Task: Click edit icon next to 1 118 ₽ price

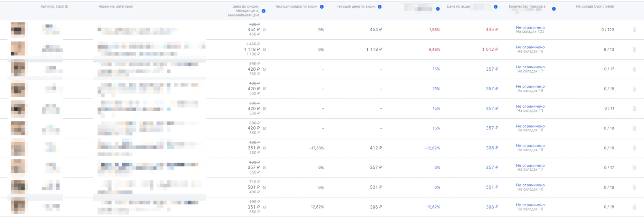Action: pyautogui.click(x=264, y=50)
